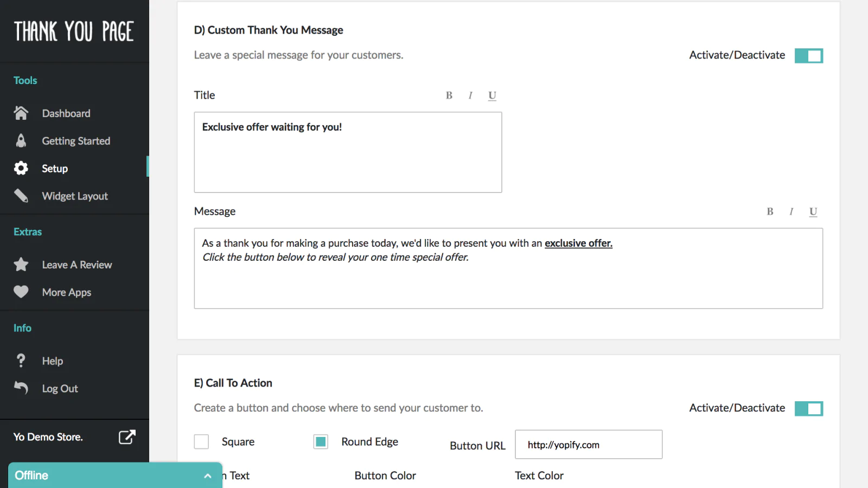Viewport: 868px width, 488px height.
Task: Open store via external link icon
Action: pos(127,437)
